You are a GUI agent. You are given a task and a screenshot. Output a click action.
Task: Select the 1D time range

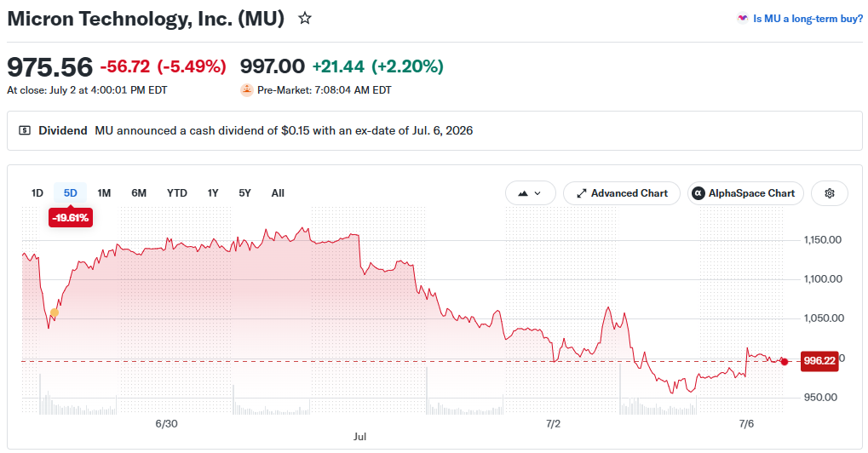tap(37, 193)
